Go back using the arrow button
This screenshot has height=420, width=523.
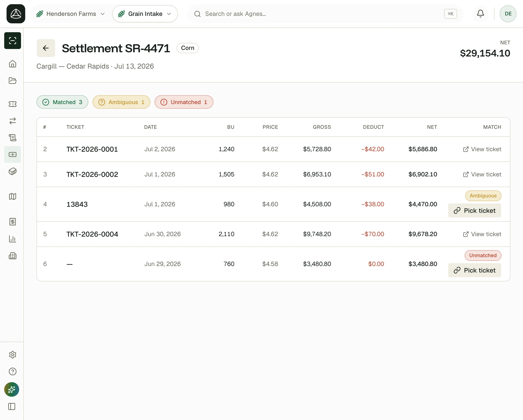point(46,48)
